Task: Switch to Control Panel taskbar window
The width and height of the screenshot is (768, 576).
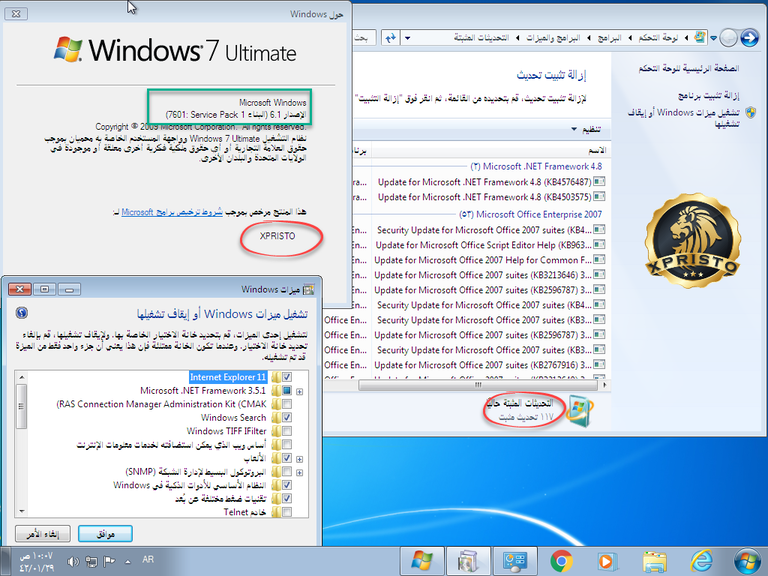Action: (515, 561)
